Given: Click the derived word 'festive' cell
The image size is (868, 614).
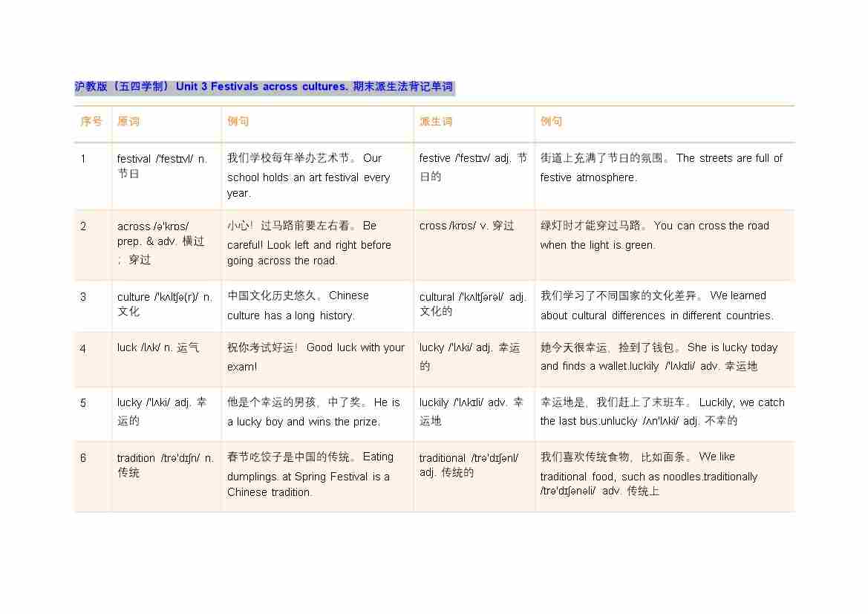Looking at the screenshot, I should (472, 167).
